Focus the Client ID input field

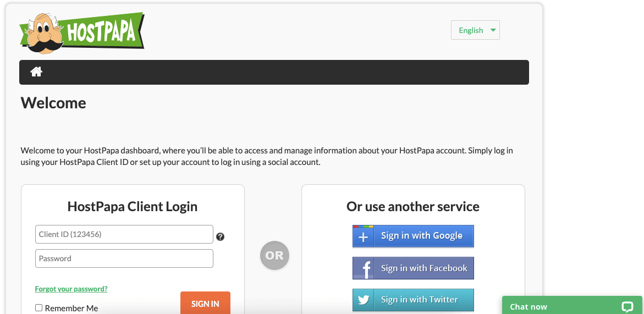pos(124,234)
